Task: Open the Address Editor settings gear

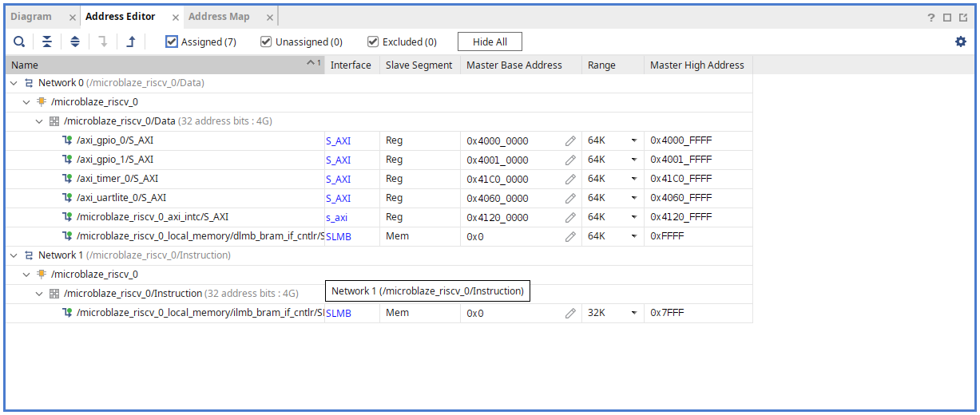Action: (x=961, y=41)
